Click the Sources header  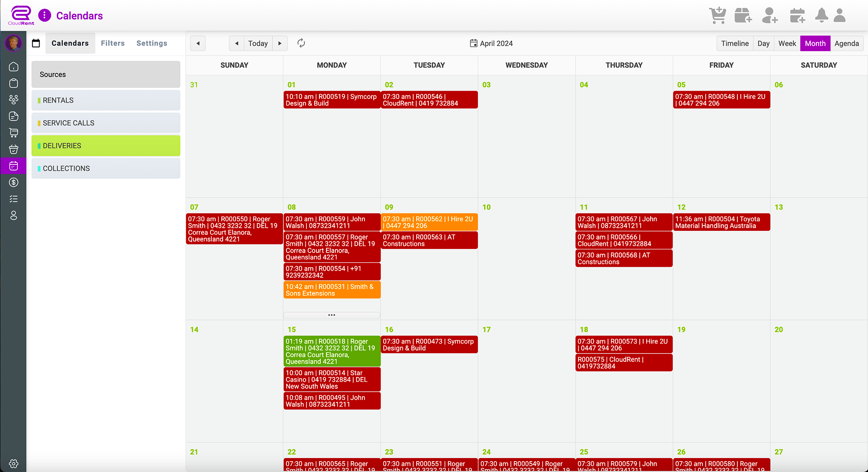coord(106,74)
